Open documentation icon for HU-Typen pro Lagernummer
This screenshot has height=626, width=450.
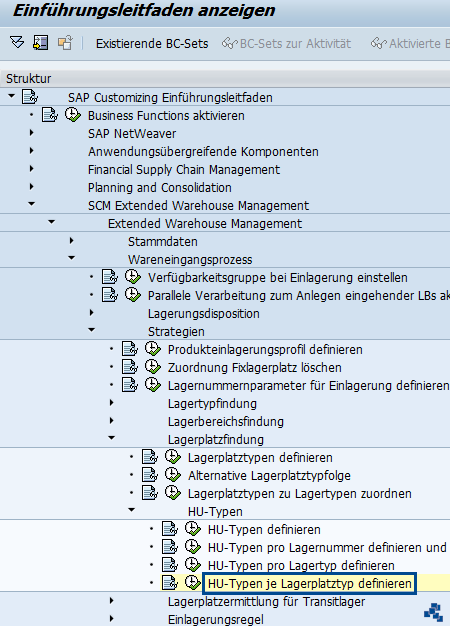pos(170,547)
